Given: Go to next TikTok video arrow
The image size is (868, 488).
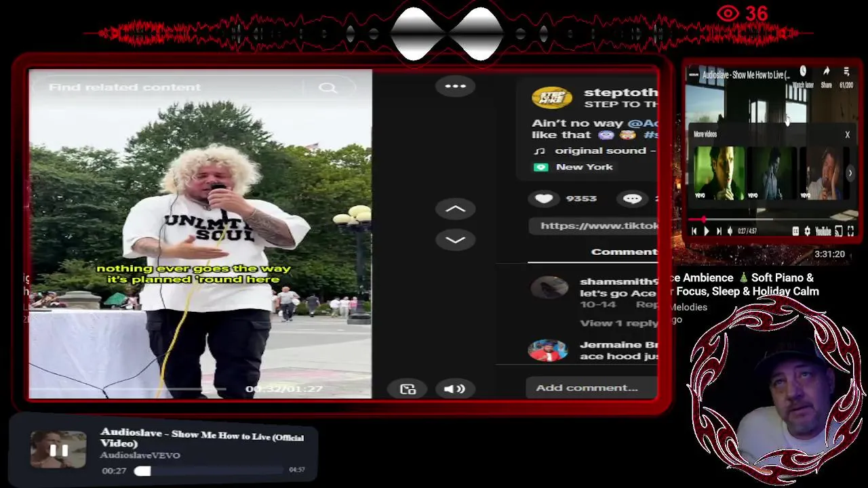Looking at the screenshot, I should [455, 239].
